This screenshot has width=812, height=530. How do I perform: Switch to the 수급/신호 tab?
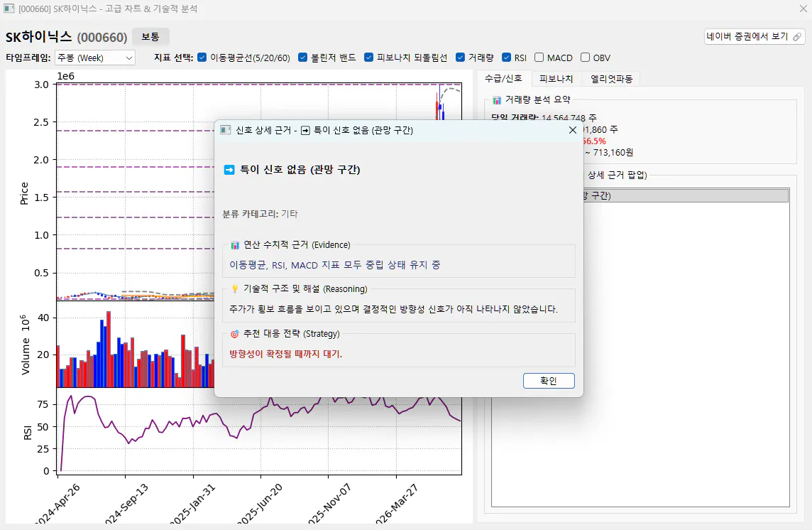[503, 78]
